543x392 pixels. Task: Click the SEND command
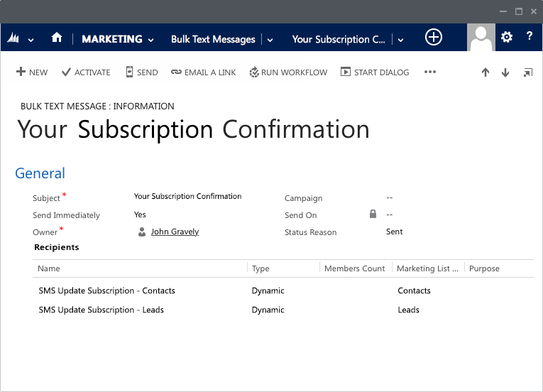141,72
